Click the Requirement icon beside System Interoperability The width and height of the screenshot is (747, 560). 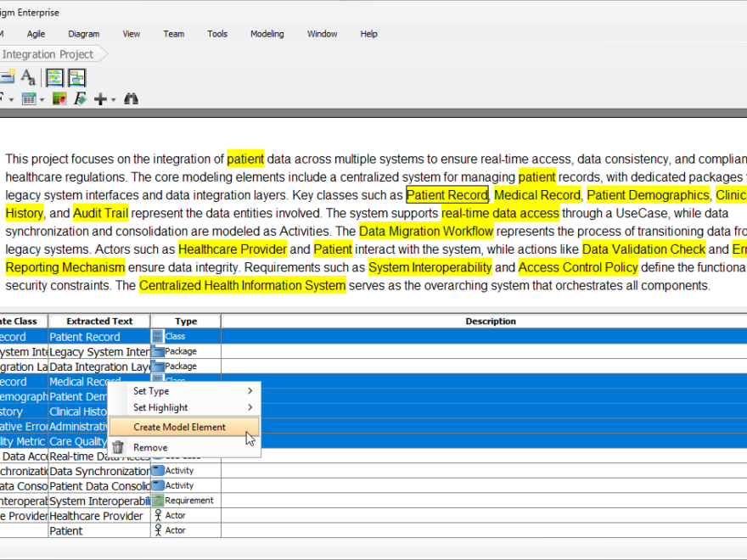point(157,500)
